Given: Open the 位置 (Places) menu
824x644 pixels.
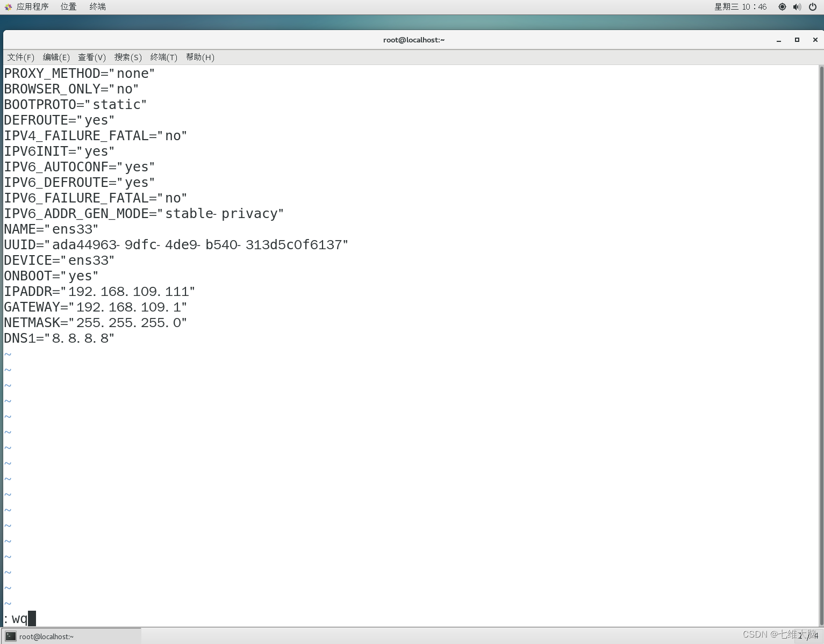Looking at the screenshot, I should [x=68, y=7].
